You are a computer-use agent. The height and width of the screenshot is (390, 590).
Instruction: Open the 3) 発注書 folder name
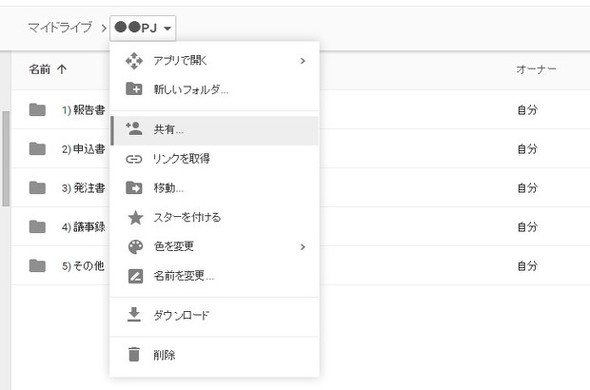point(84,188)
